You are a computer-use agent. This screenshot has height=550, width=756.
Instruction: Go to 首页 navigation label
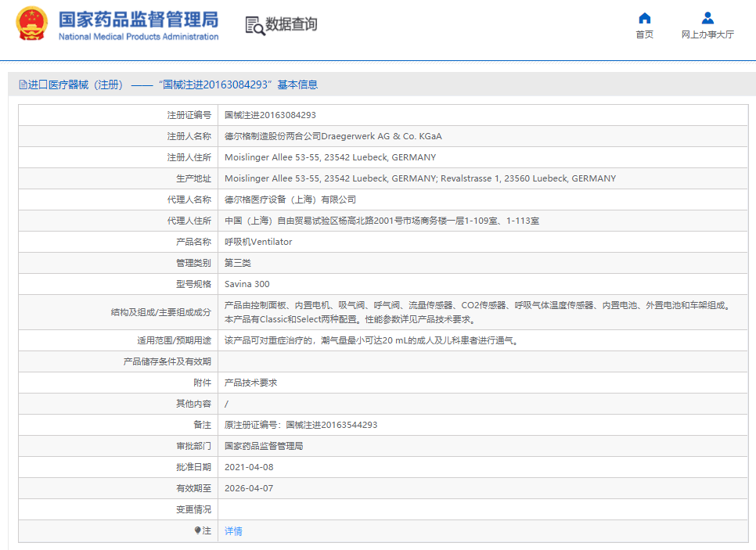click(x=644, y=34)
